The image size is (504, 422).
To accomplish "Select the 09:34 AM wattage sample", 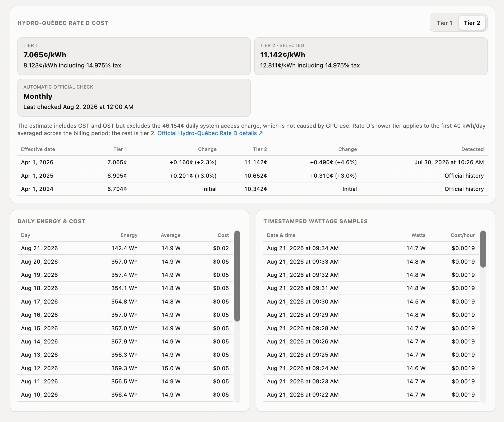I will pyautogui.click(x=371, y=248).
